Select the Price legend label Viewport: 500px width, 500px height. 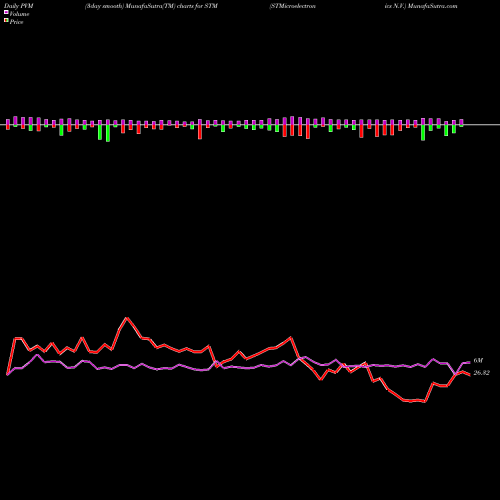click(x=16, y=22)
